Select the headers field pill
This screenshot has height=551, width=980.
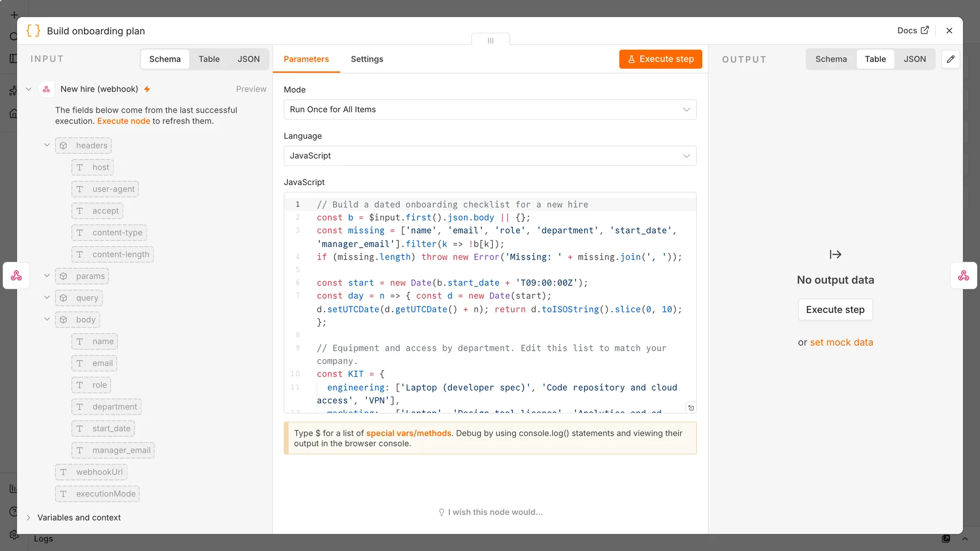pos(83,145)
